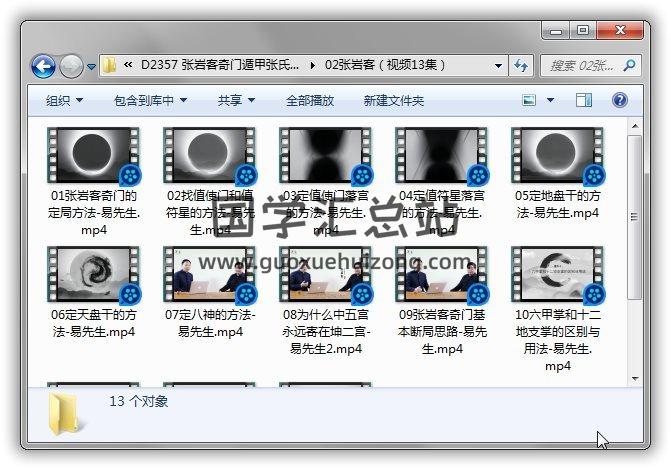Click player badge icon on video 06

[x=130, y=294]
